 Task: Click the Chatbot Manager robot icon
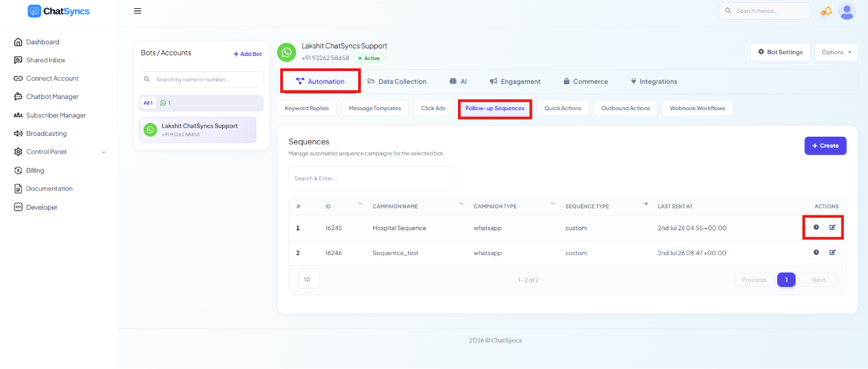18,97
